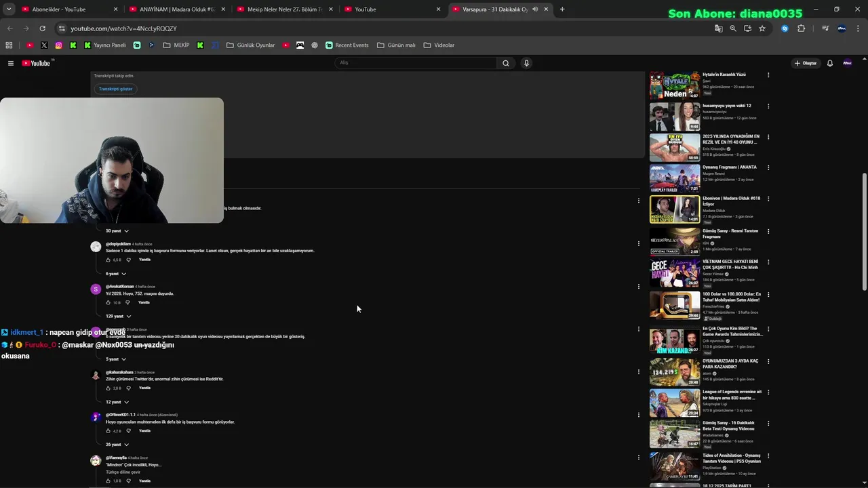Reload the page in the browser
The height and width of the screenshot is (488, 868).
pos(42,28)
